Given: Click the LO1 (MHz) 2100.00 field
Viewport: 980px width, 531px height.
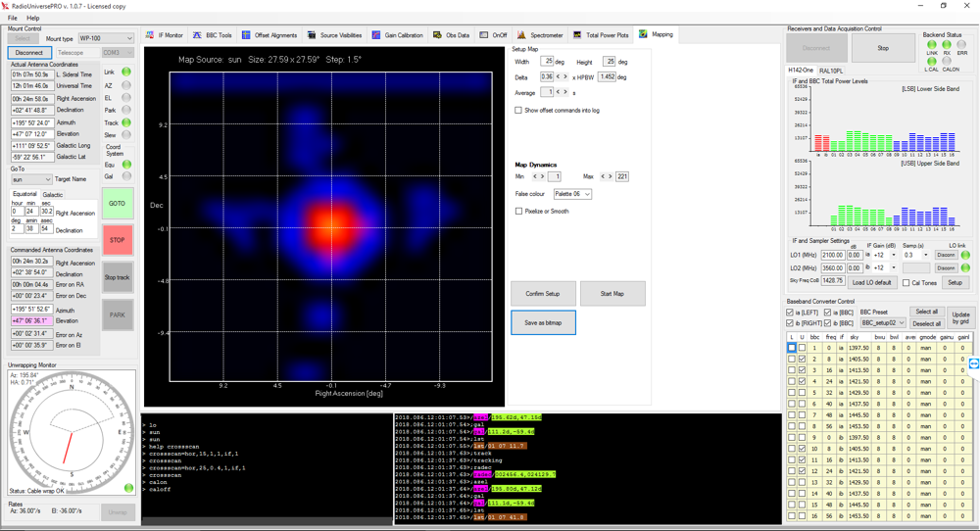Looking at the screenshot, I should pos(832,255).
